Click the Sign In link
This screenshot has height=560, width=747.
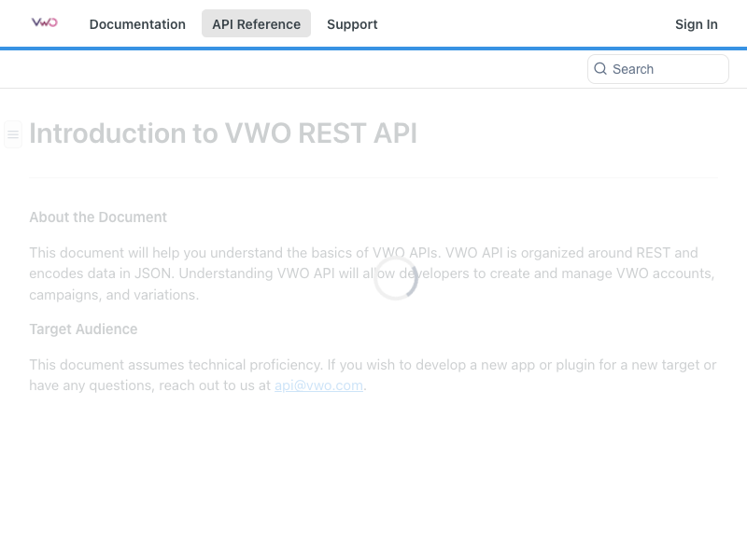[x=696, y=24]
